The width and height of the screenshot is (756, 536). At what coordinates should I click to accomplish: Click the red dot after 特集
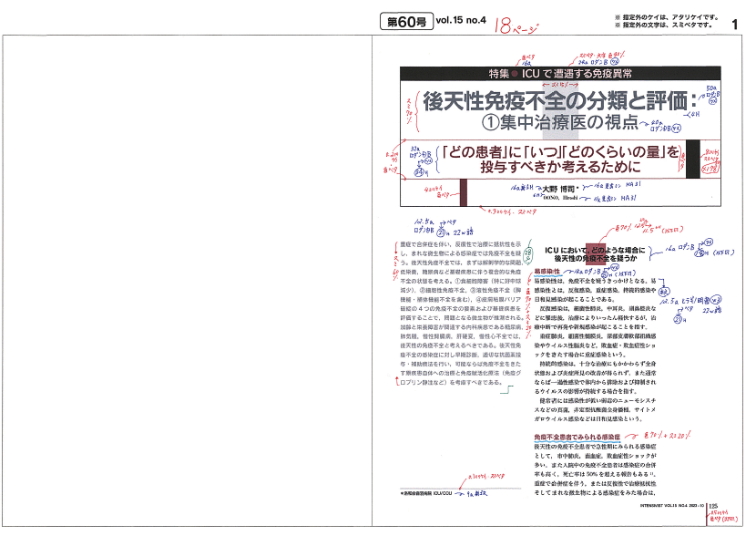(x=514, y=73)
